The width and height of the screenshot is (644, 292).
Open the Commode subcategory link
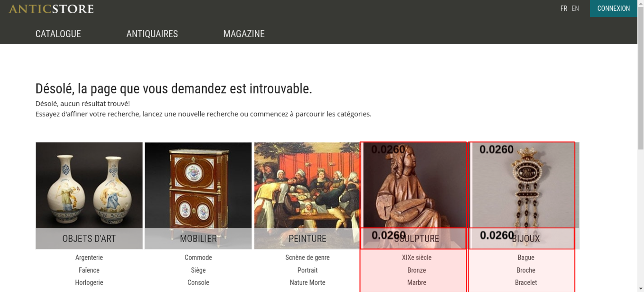pos(198,258)
